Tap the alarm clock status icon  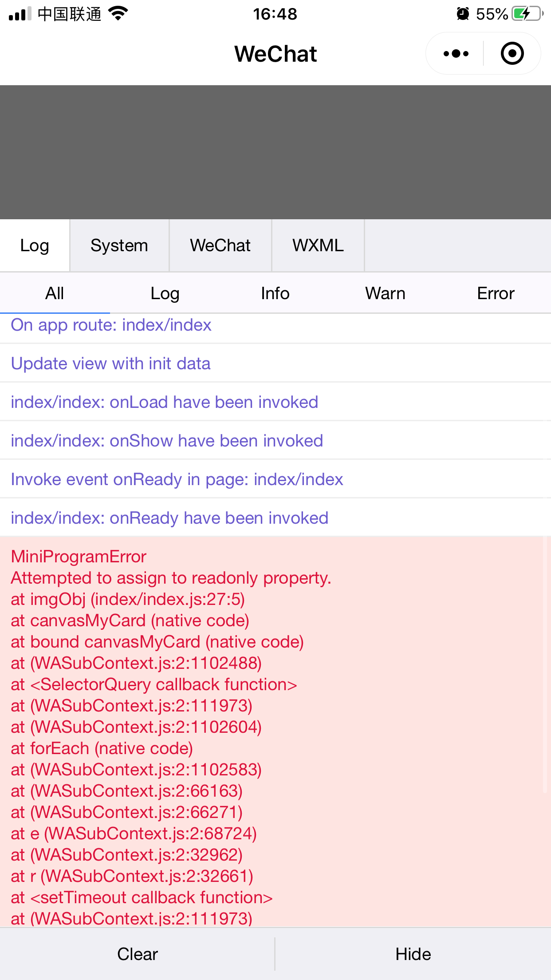point(463,14)
